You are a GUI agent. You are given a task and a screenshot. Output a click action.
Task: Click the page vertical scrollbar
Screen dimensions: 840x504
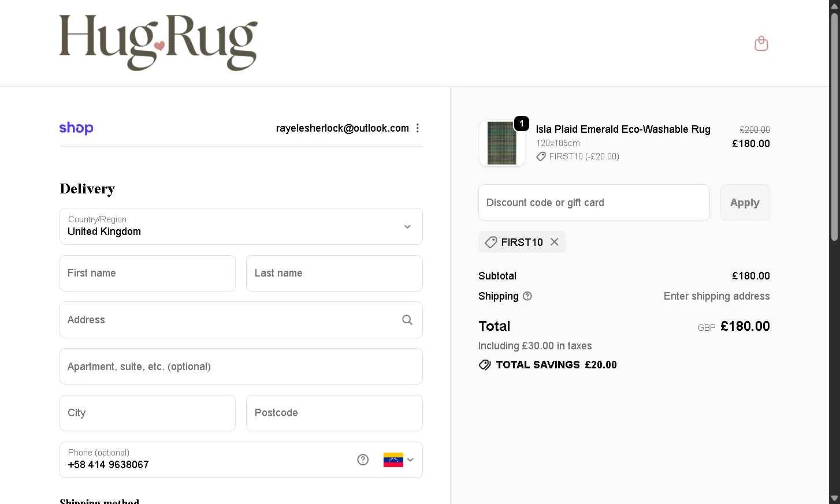coord(834,126)
